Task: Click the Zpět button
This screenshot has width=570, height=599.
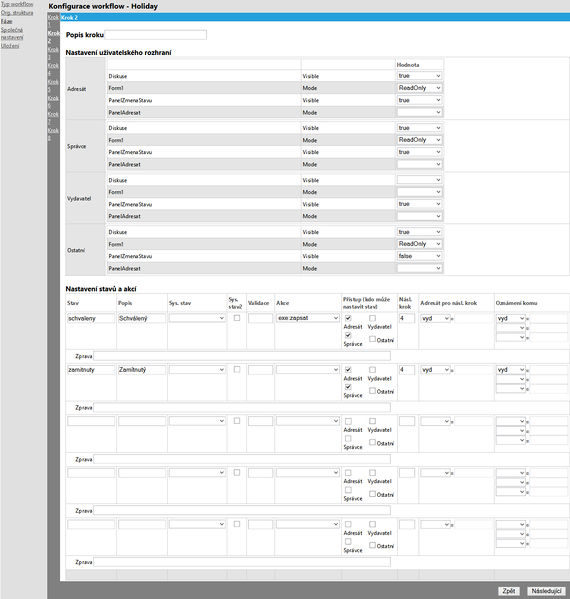Action: coord(509,591)
